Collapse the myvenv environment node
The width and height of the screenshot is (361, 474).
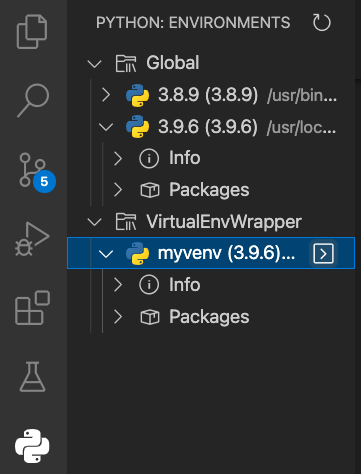click(x=106, y=254)
